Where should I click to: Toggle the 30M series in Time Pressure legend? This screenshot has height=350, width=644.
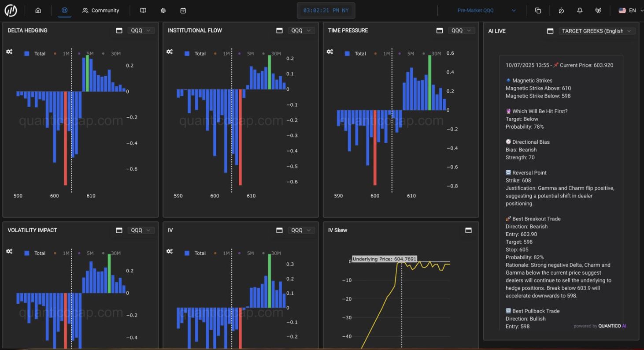(x=434, y=53)
